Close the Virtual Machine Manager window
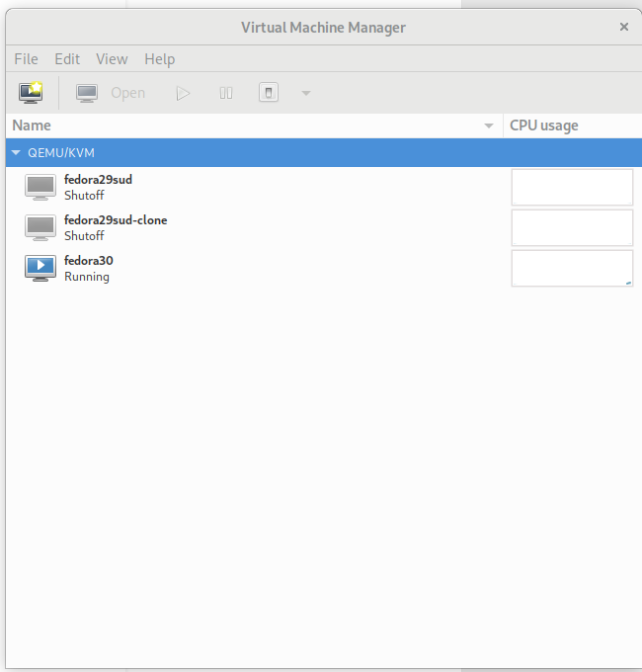This screenshot has width=642, height=672. (x=624, y=27)
